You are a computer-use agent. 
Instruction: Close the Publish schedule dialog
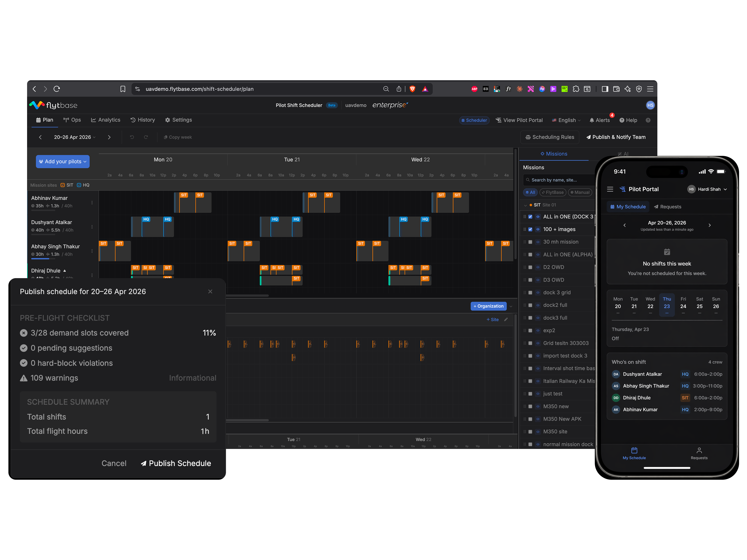point(210,291)
